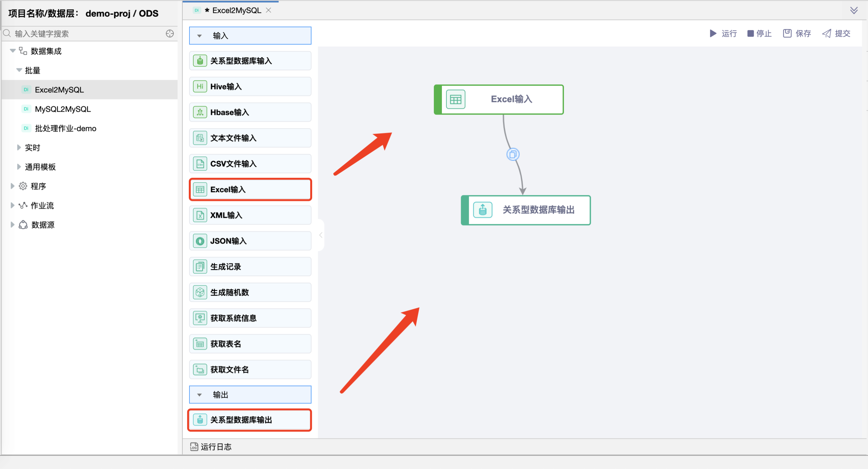868x469 pixels.
Task: Select the Hive输入 component icon
Action: click(x=200, y=86)
